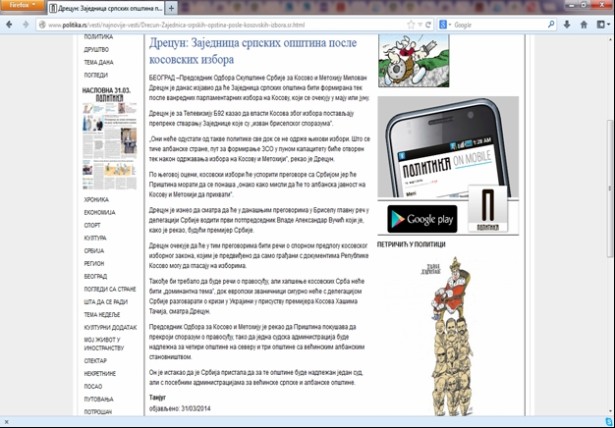Open the bookmarks menu icon
Viewport: 615px width, 428px height.
point(601,24)
